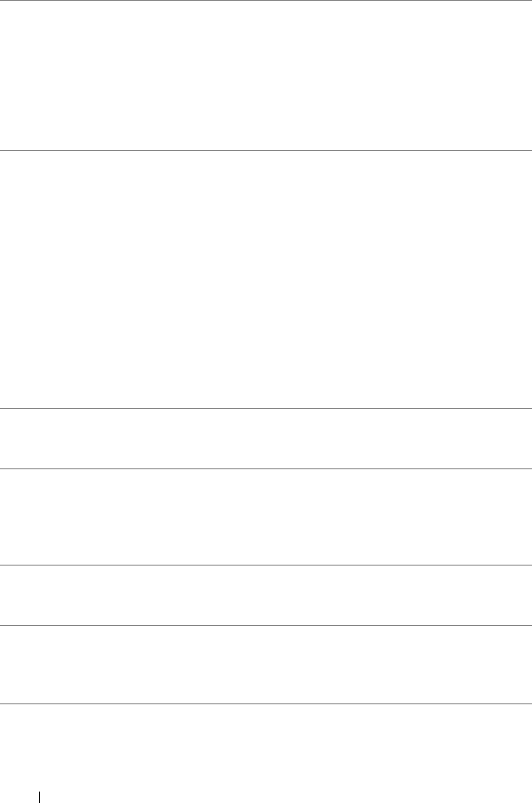This screenshot has height=803, width=532.
Task: Click the first blank table row
Action: (266, 75)
